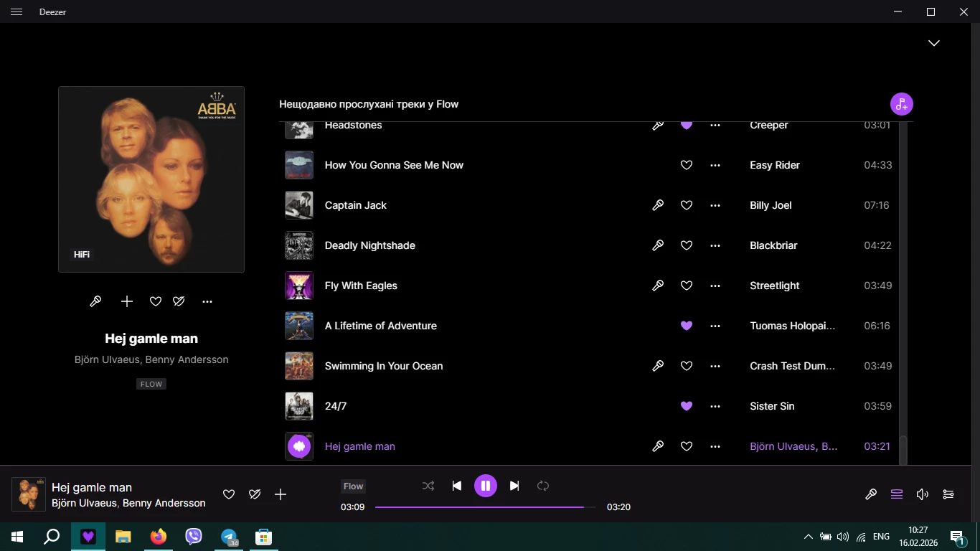This screenshot has height=551, width=980.
Task: Open File Explorer from the taskbar
Action: point(123,537)
